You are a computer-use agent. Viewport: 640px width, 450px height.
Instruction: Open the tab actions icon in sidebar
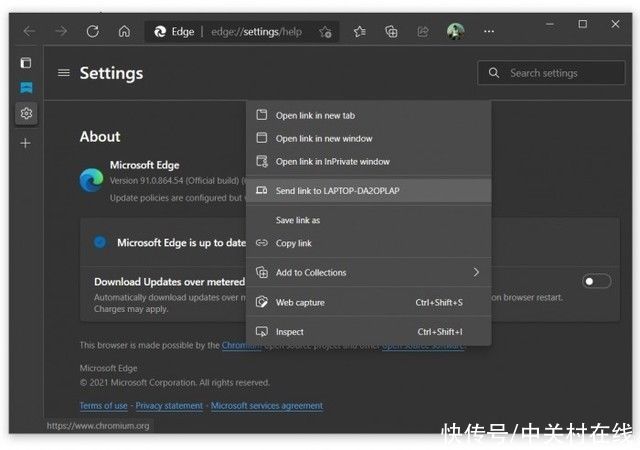tap(26, 63)
